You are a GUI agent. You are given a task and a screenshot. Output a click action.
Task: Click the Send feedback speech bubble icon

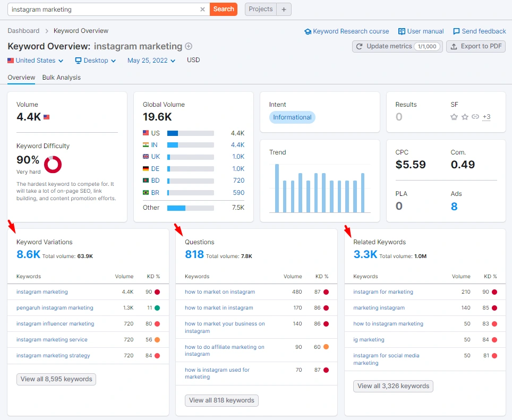tap(456, 31)
